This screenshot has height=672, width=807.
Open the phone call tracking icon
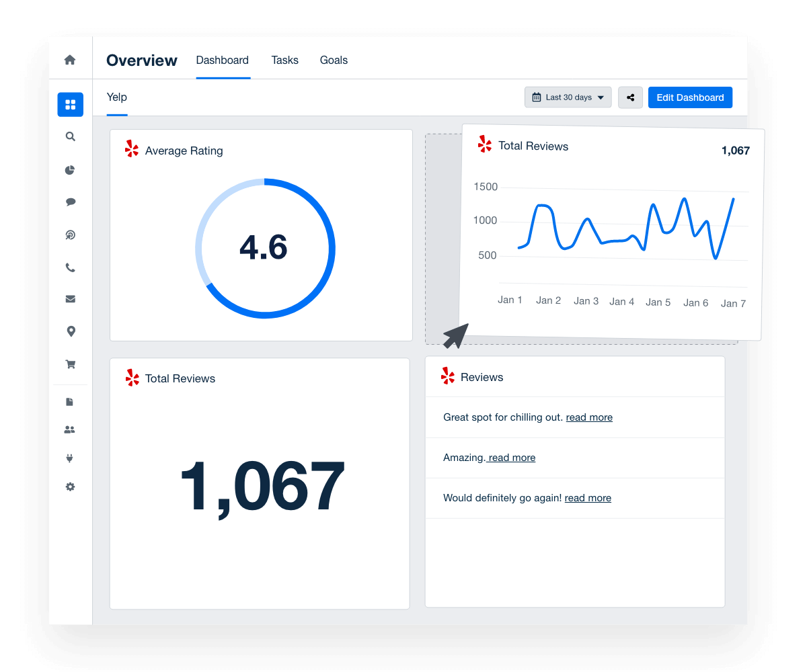pos(70,267)
